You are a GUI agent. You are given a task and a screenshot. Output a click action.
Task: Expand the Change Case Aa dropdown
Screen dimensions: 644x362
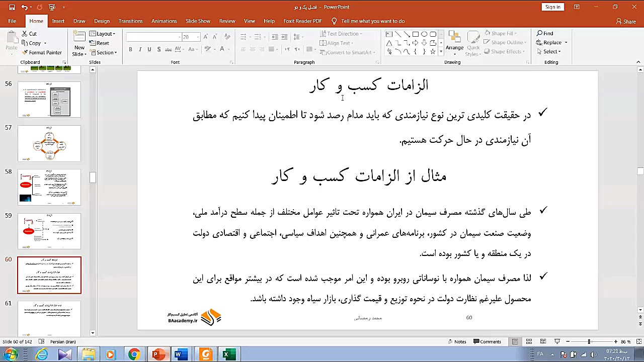[192, 49]
